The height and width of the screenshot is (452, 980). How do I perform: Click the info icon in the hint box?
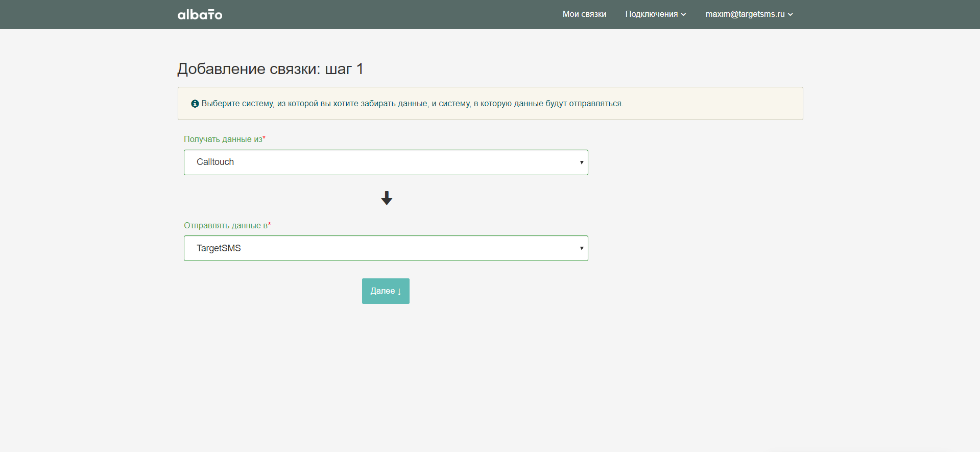tap(195, 104)
